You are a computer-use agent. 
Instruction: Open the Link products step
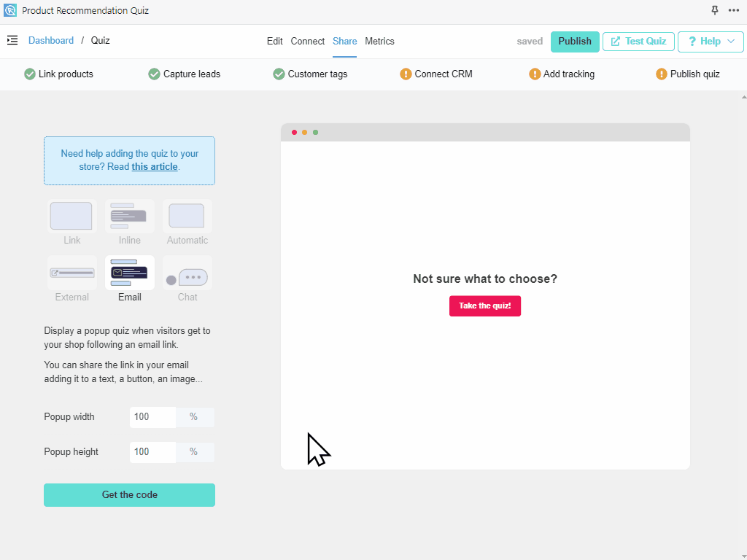tap(58, 74)
